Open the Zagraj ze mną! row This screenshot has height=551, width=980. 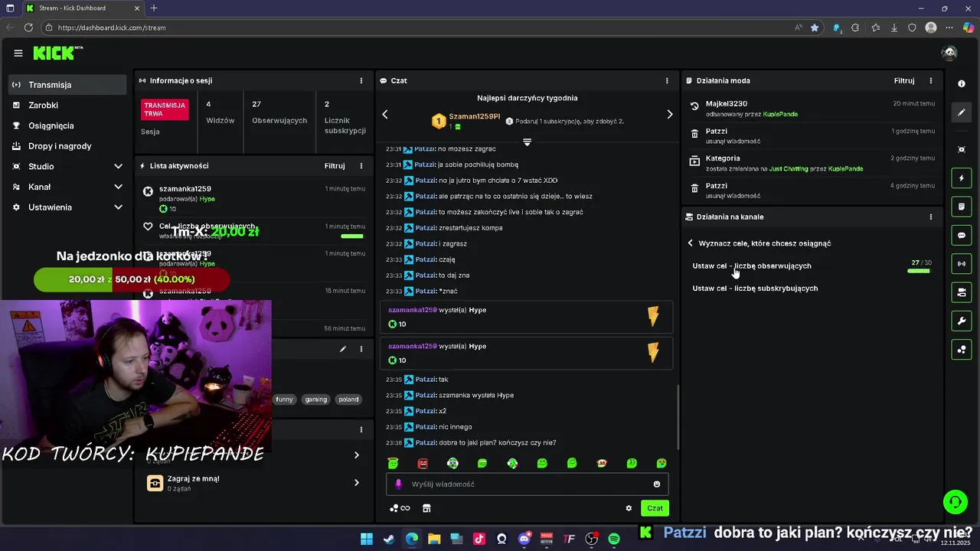(x=253, y=483)
